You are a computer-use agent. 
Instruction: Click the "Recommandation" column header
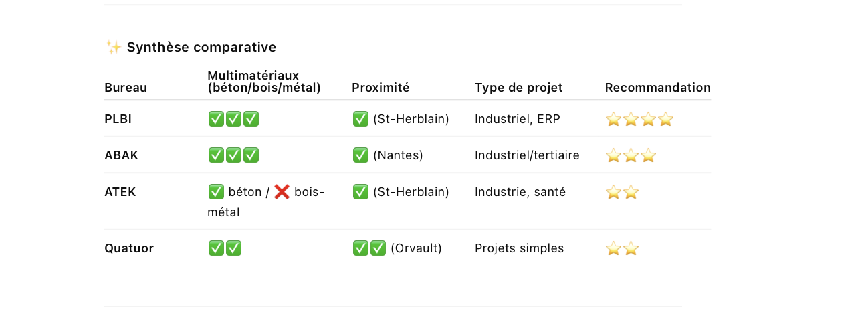tap(657, 88)
